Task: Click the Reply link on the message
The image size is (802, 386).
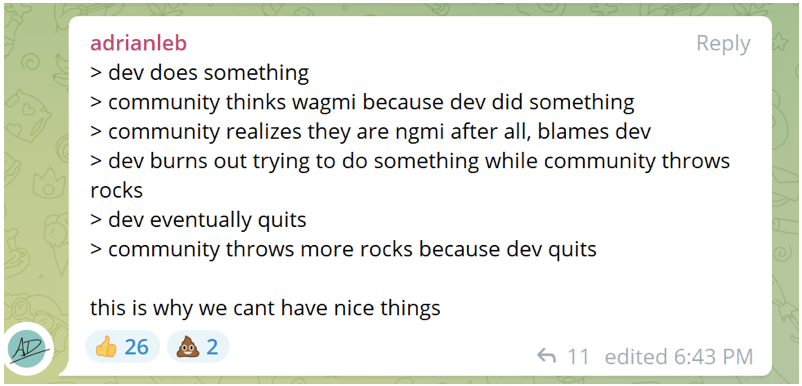Action: click(723, 44)
